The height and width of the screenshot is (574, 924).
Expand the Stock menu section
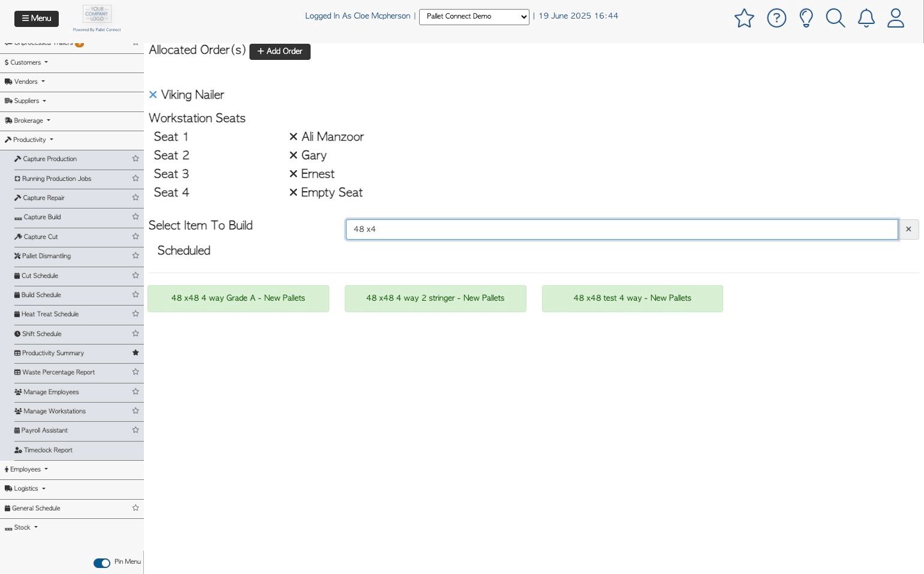[x=21, y=527]
